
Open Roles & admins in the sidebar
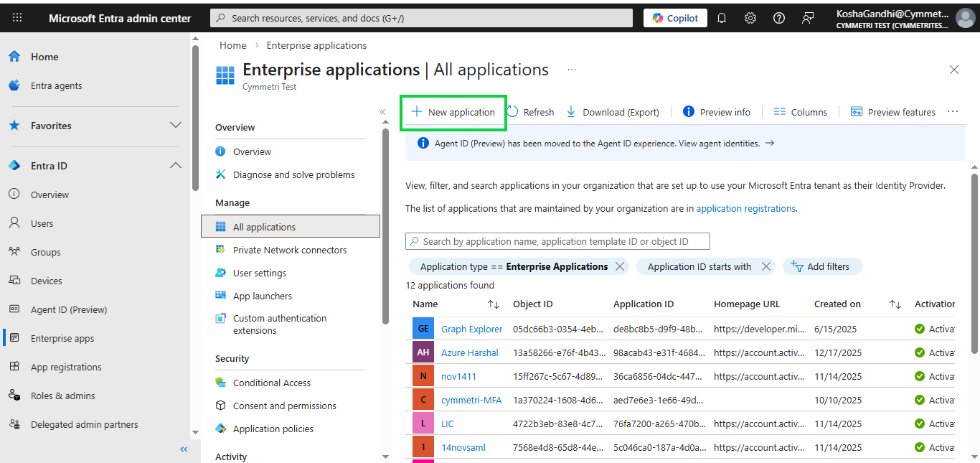(x=62, y=396)
